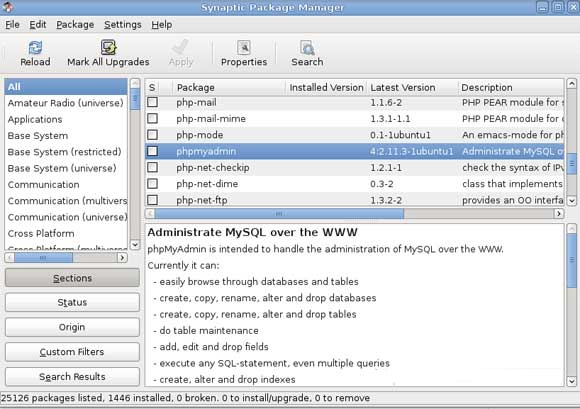Click the description pane scroll-down arrow
This screenshot has width=580, height=409.
tap(571, 381)
